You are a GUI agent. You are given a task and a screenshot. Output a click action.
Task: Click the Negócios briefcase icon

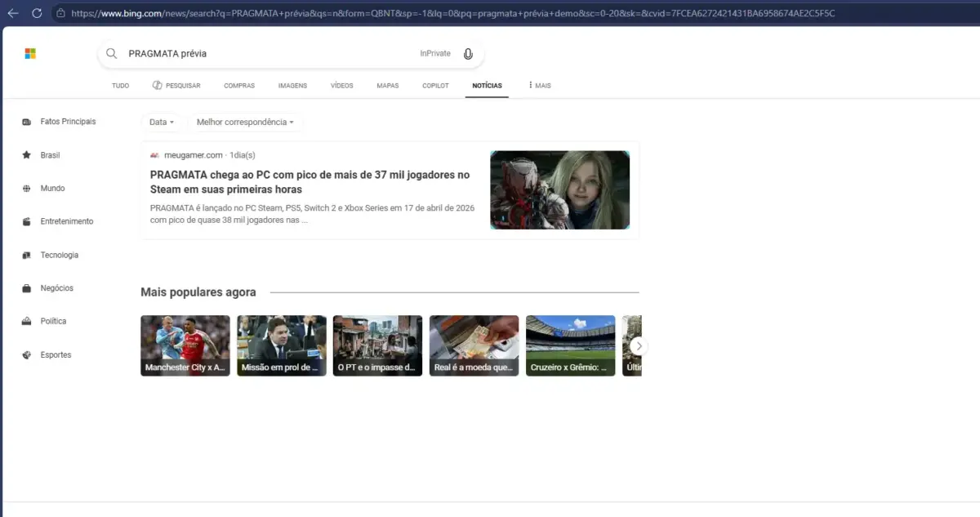(x=26, y=288)
